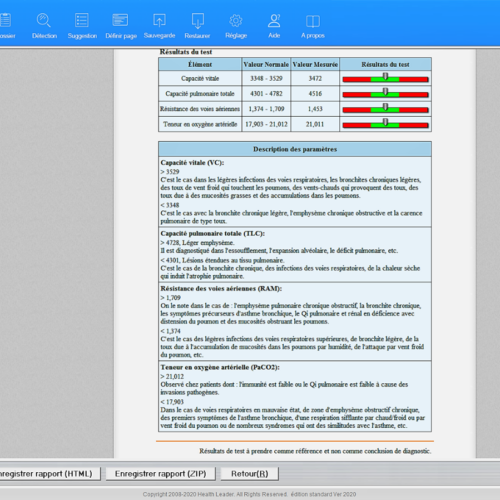Viewport: 500px width, 500px height.
Task: Click the Restaurer restore icon
Action: 198,21
